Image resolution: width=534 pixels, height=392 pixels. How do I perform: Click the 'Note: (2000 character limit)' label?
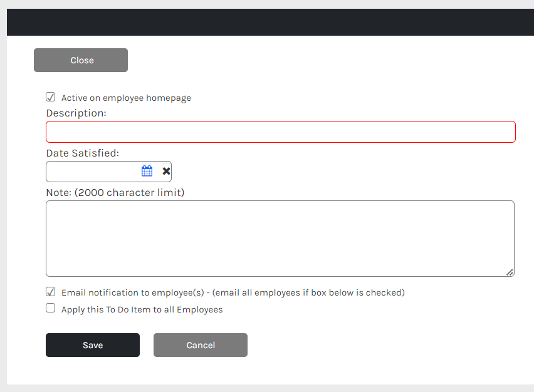point(115,193)
